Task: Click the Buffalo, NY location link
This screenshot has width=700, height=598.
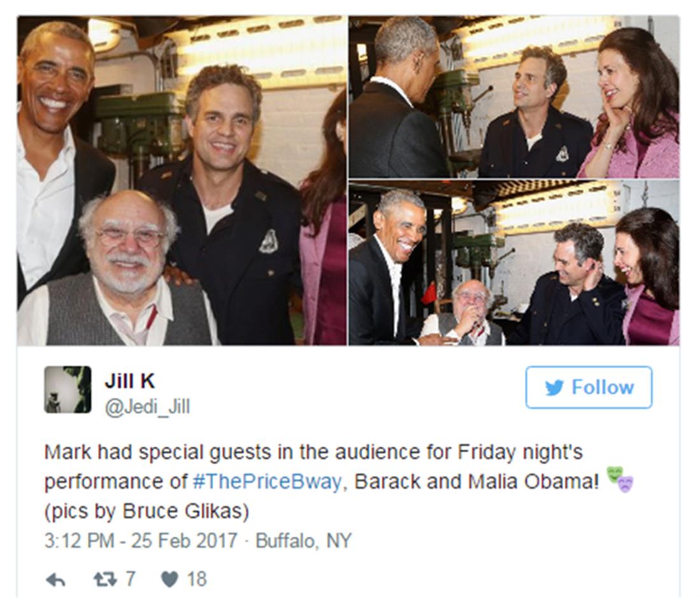Action: (304, 541)
